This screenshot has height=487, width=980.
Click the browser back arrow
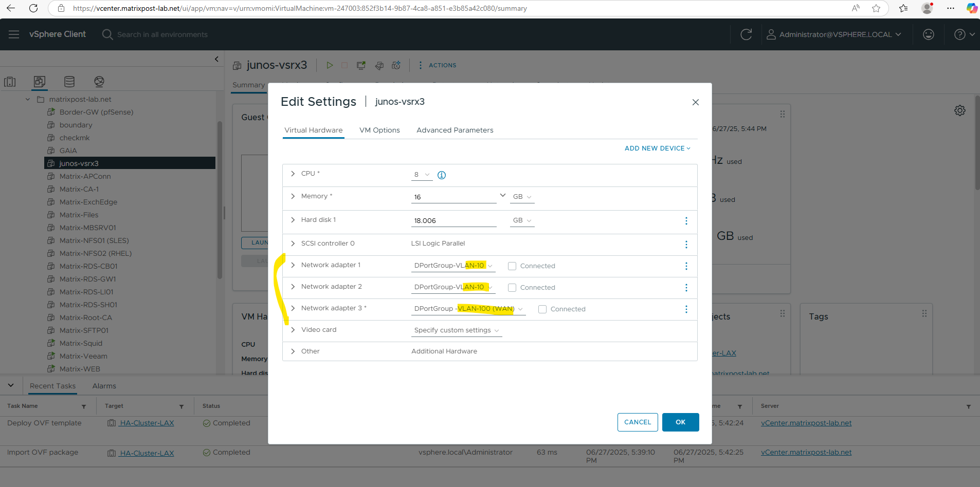click(11, 8)
